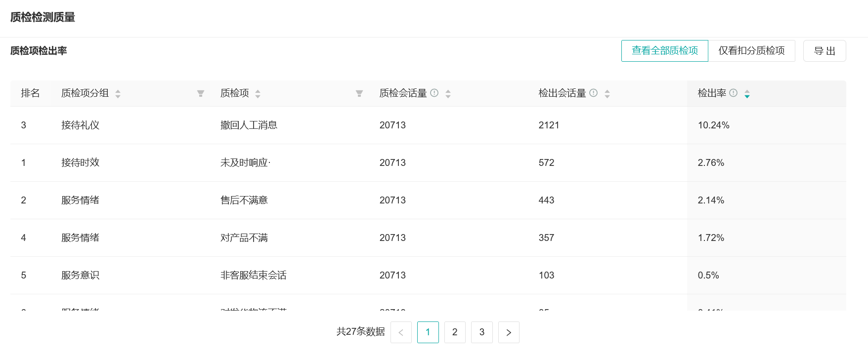Go to previous page arrow
This screenshot has width=868, height=358.
(x=401, y=332)
